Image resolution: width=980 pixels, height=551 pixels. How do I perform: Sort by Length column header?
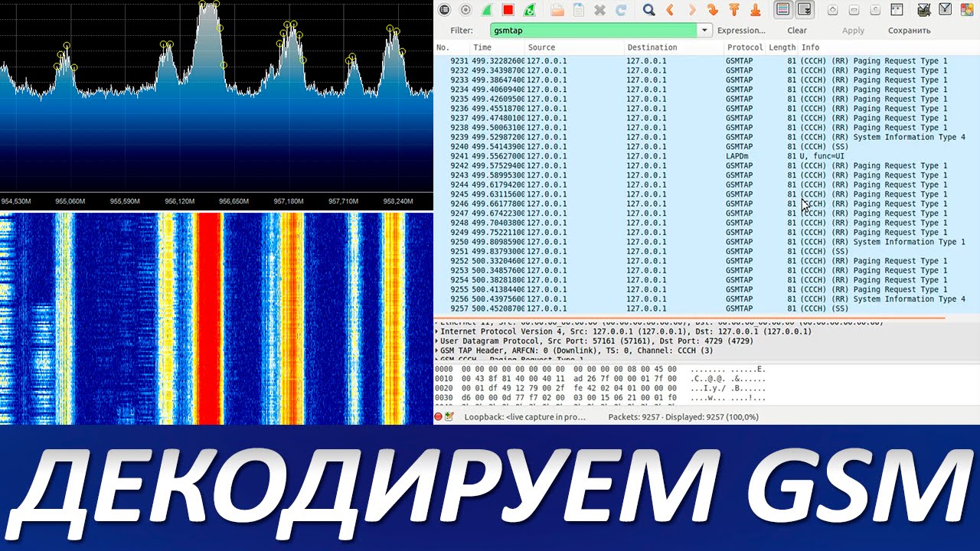point(782,47)
